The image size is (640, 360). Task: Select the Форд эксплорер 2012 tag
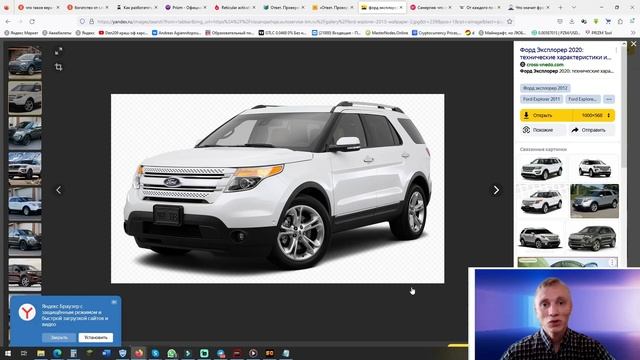(x=545, y=88)
